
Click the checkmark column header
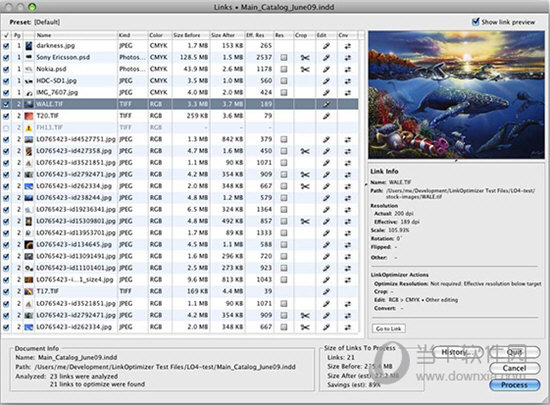coord(6,35)
